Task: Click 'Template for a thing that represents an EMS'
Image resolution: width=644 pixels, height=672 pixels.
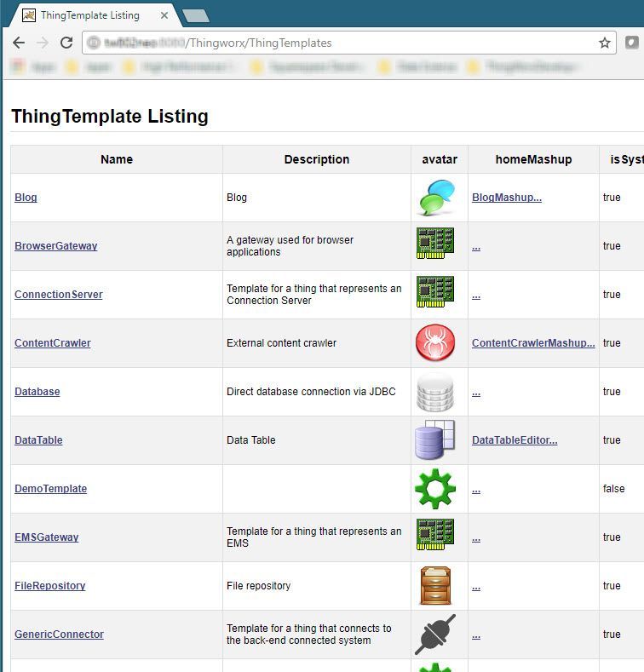Action: click(x=313, y=537)
